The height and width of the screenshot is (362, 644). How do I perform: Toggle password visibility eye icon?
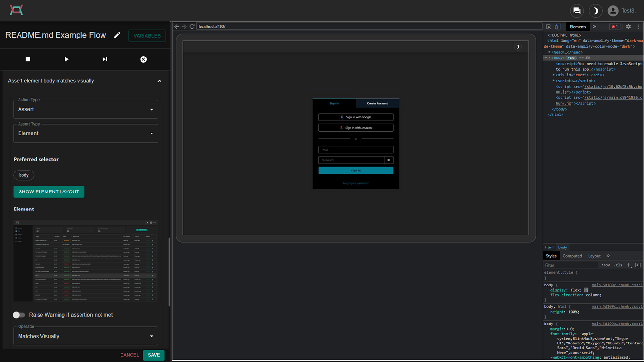389,160
